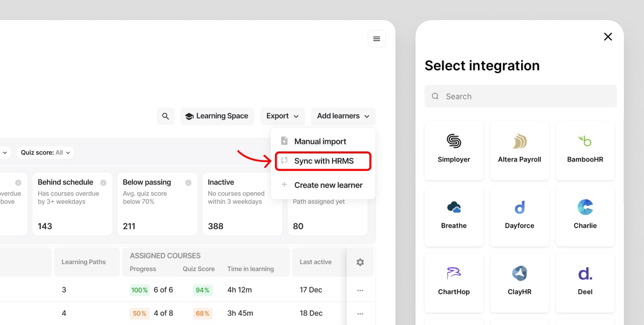Select the Dayforce integration
Screen dimensions: 644x325
tap(520, 217)
